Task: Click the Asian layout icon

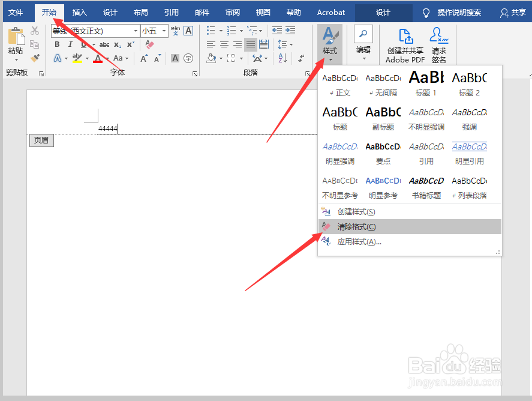Action: pyautogui.click(x=257, y=58)
